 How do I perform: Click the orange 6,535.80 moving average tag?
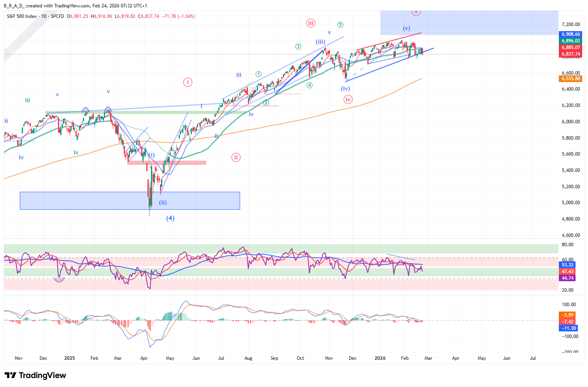click(570, 79)
